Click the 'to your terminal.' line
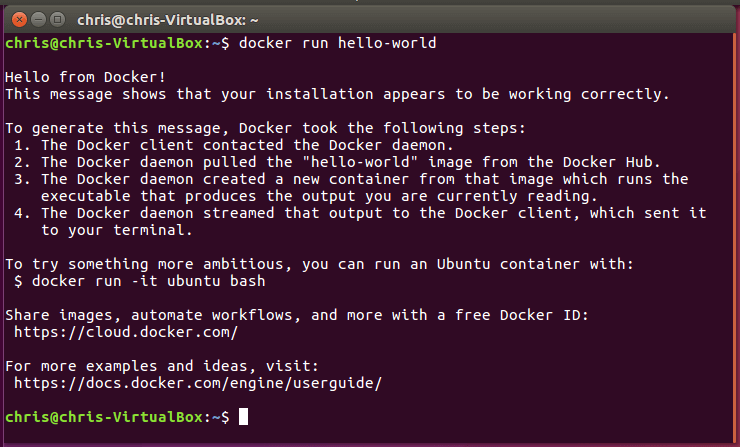 117,230
